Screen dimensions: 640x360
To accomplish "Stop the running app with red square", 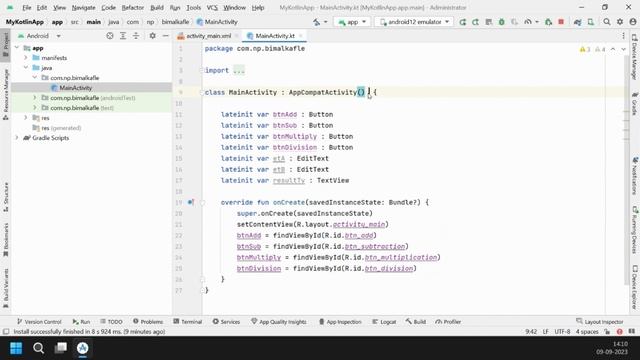I will click(561, 22).
